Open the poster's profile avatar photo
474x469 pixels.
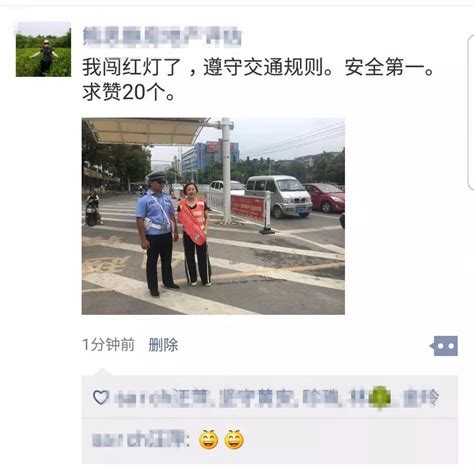(43, 49)
